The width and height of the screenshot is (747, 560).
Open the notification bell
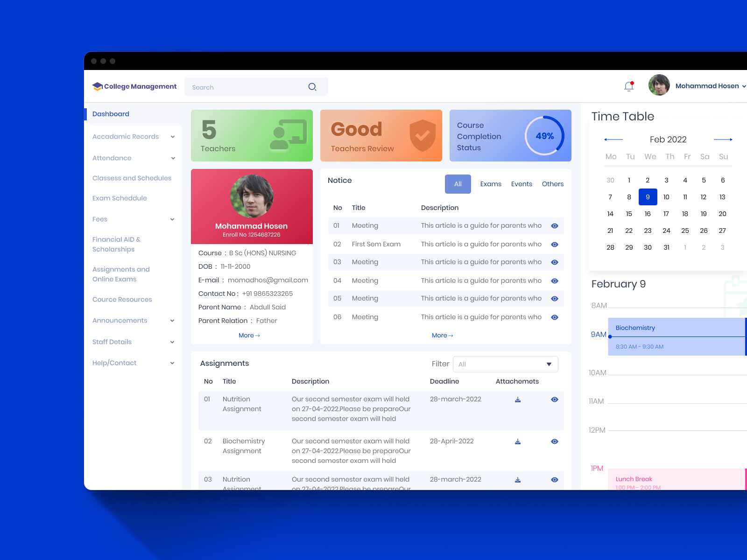(x=628, y=86)
